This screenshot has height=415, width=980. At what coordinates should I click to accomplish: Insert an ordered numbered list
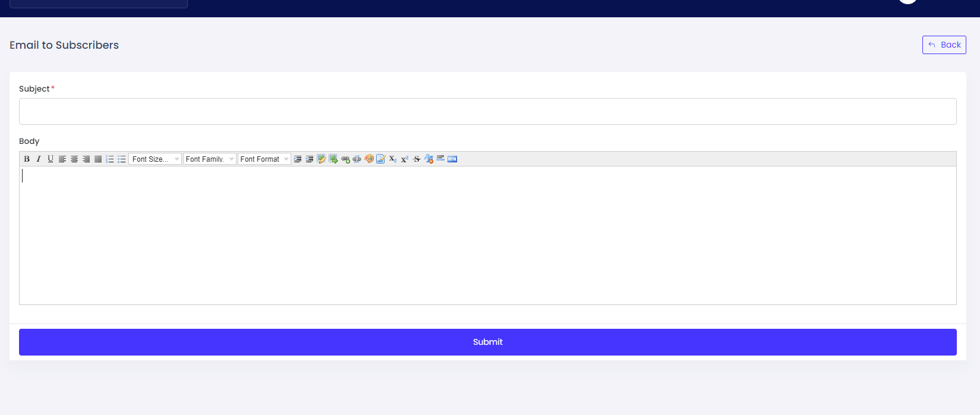pyautogui.click(x=110, y=159)
